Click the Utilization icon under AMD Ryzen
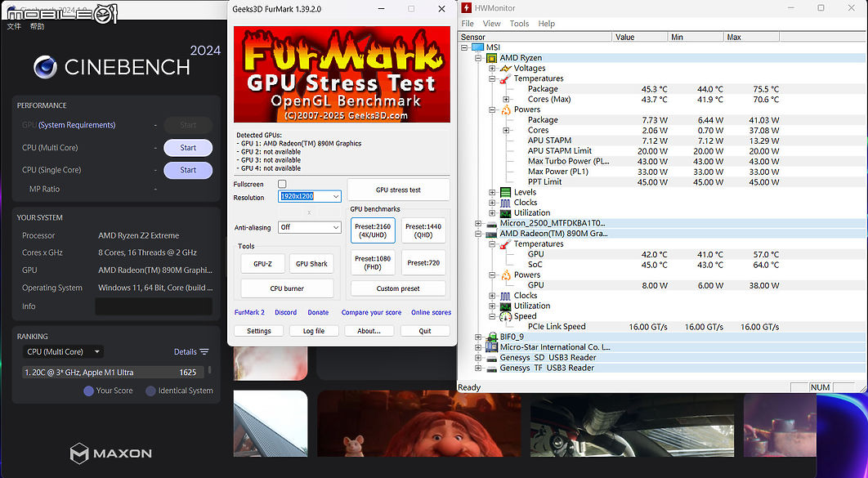The image size is (868, 478). (505, 213)
